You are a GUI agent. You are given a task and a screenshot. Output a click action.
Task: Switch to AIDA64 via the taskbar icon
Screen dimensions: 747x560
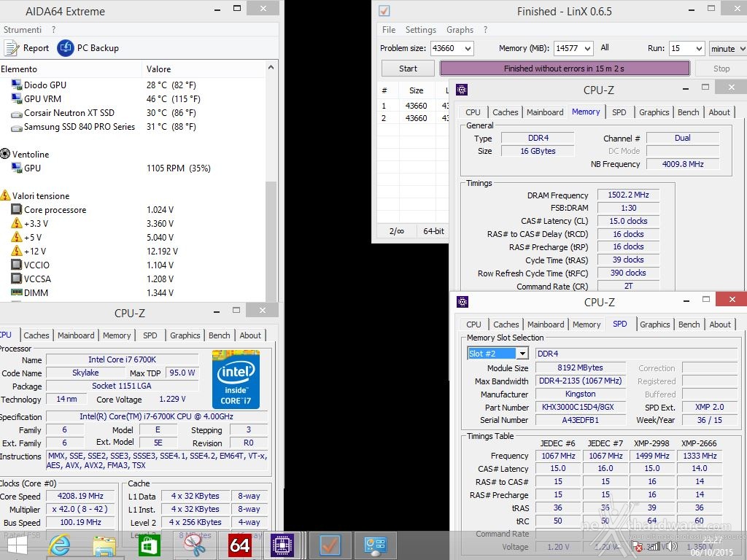coord(239,545)
